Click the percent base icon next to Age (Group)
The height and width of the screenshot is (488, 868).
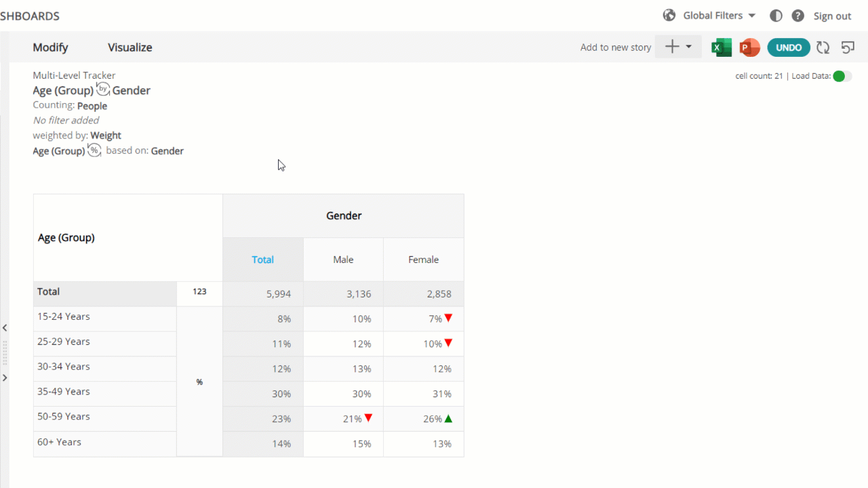pos(94,150)
